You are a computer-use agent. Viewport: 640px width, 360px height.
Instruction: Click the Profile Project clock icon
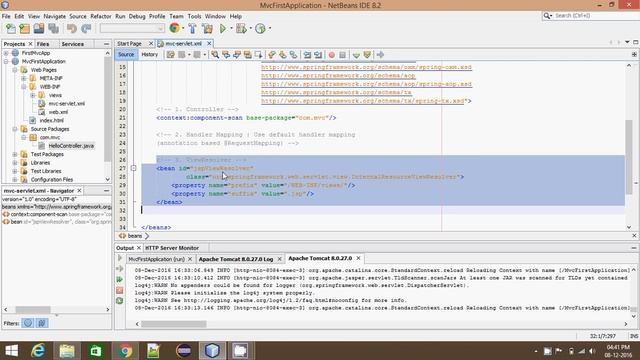(260, 29)
